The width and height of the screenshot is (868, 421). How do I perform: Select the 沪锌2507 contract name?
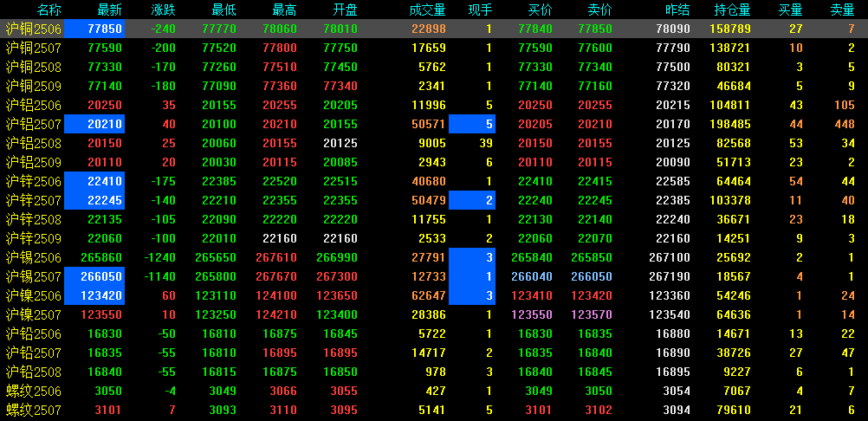(x=33, y=200)
